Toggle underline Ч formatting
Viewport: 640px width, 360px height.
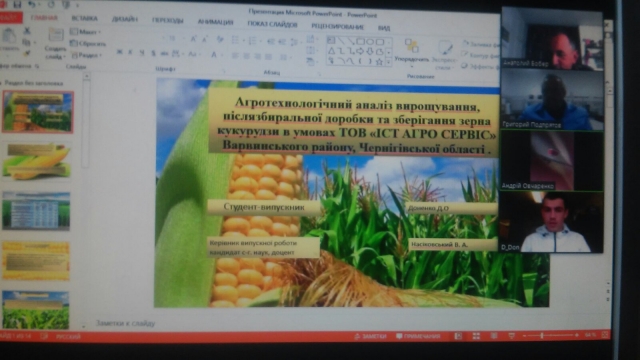point(142,53)
